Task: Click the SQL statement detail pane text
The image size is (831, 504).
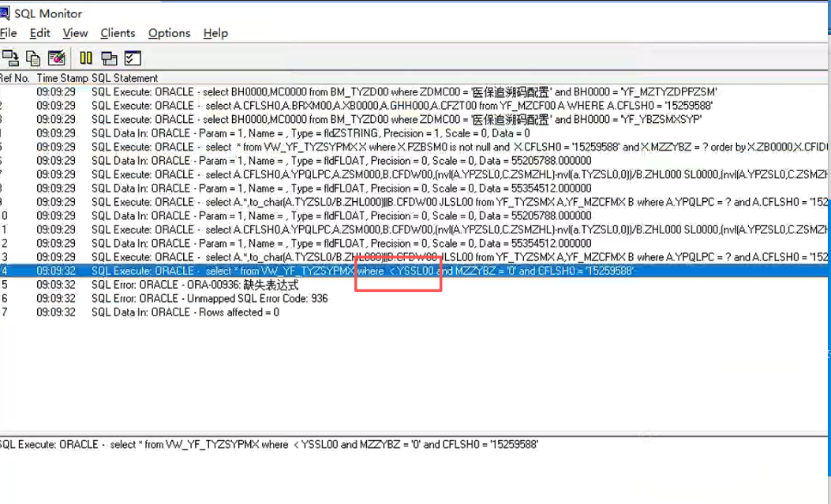Action: tap(268, 444)
